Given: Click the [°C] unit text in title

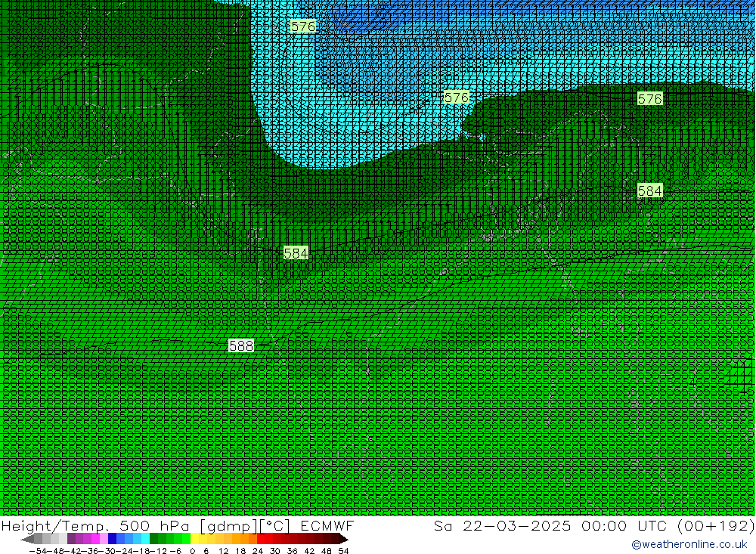Looking at the screenshot, I should [x=275, y=525].
